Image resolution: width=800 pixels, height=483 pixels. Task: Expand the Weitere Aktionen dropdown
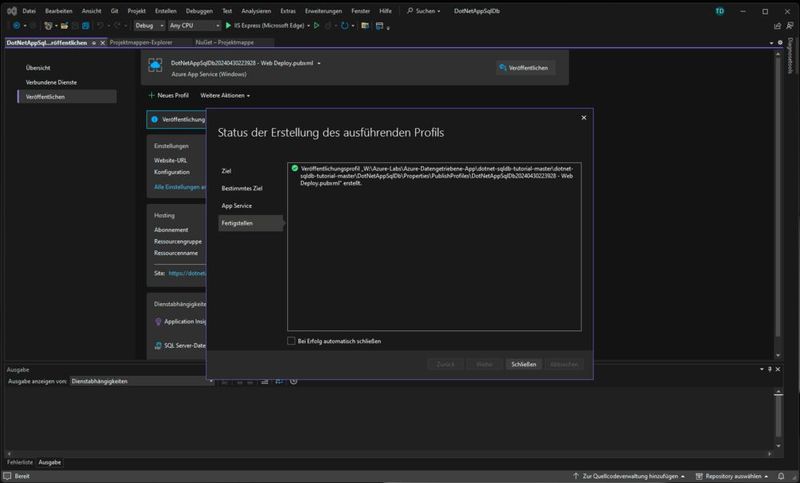pos(225,95)
